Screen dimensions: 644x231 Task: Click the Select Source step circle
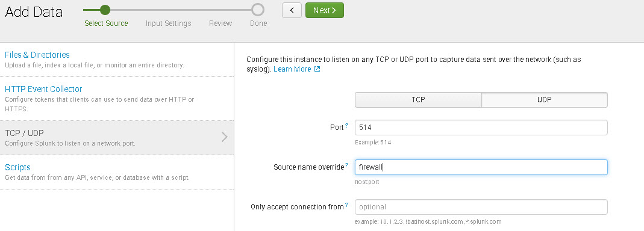tap(105, 10)
